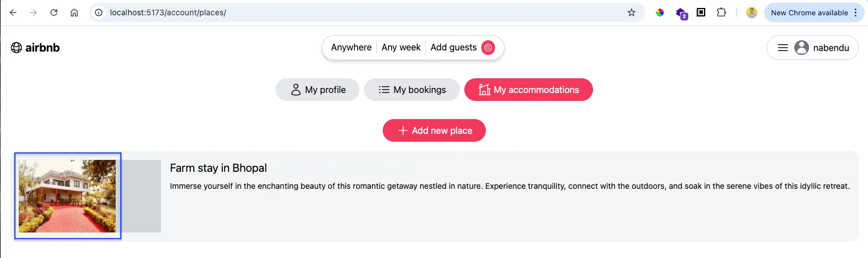Bookmark this page with the star icon
Image resolution: width=868 pixels, height=258 pixels.
[632, 12]
